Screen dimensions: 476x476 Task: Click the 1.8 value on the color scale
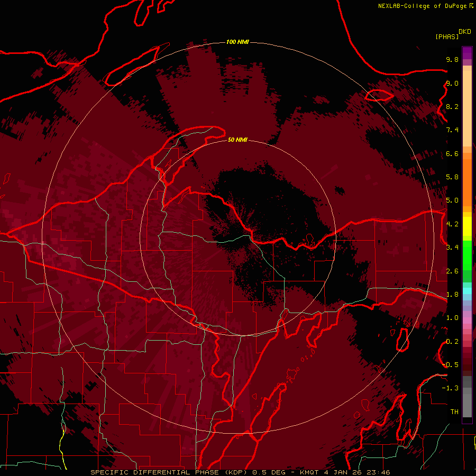point(452,295)
